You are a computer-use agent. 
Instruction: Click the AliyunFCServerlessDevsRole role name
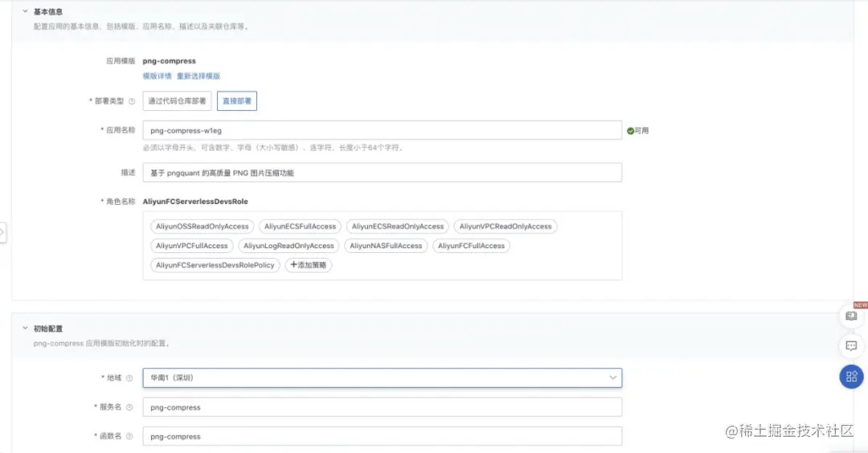click(195, 202)
